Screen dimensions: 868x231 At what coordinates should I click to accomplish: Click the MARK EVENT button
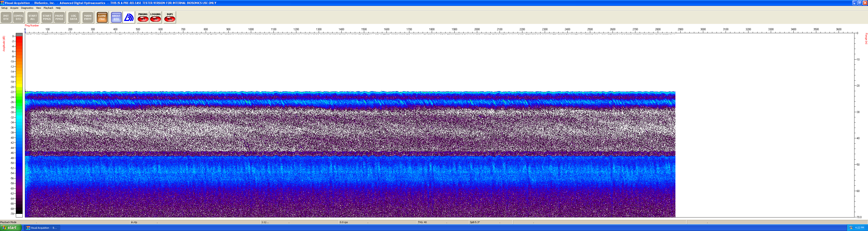[x=88, y=18]
